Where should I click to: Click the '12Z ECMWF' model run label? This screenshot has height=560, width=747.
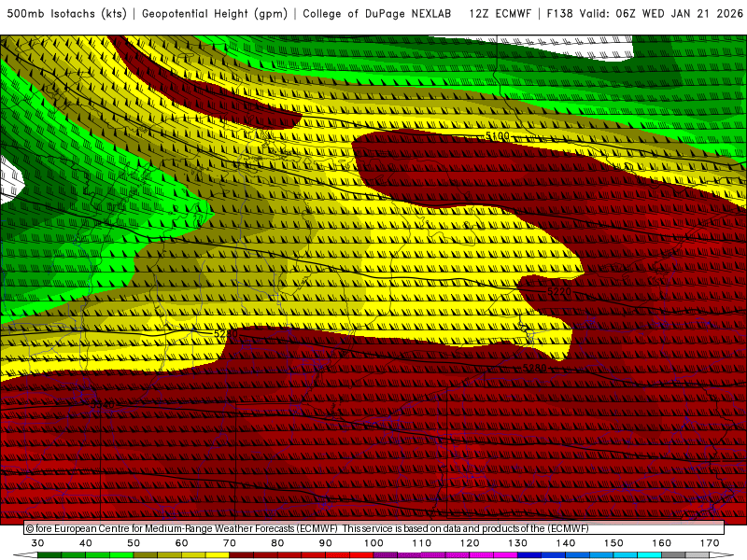(x=500, y=13)
